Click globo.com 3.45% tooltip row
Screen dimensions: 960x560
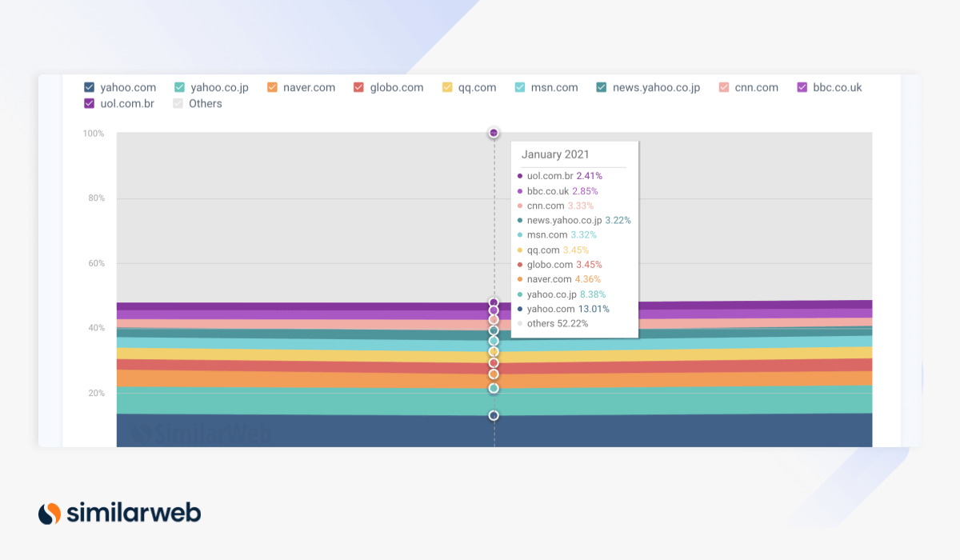coord(559,265)
